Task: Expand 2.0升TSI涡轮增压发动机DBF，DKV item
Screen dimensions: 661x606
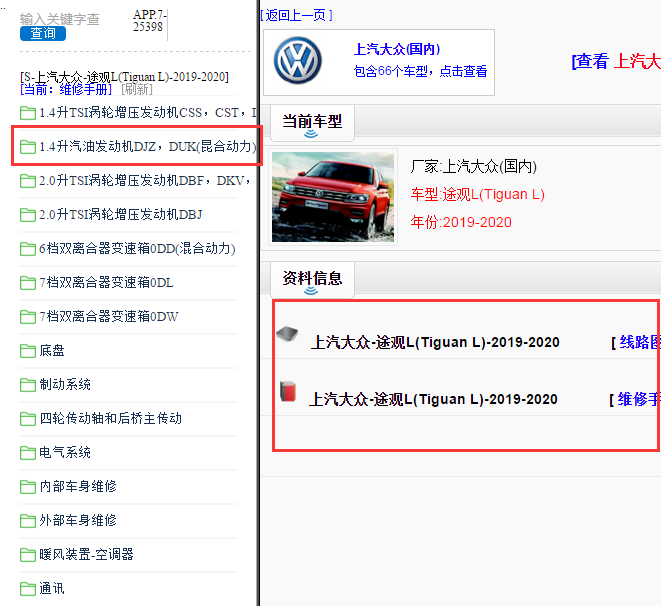Action: point(145,181)
